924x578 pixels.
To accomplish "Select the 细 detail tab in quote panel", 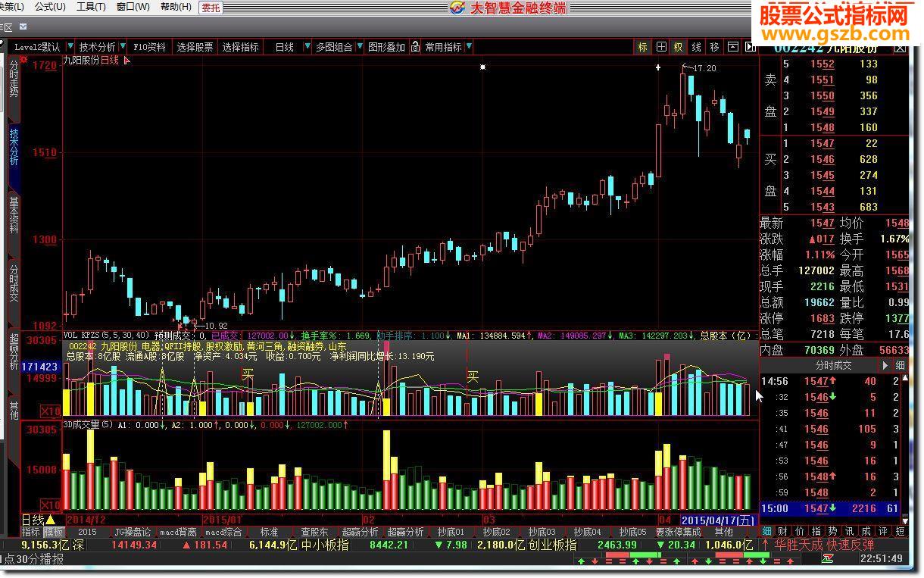I will (767, 531).
